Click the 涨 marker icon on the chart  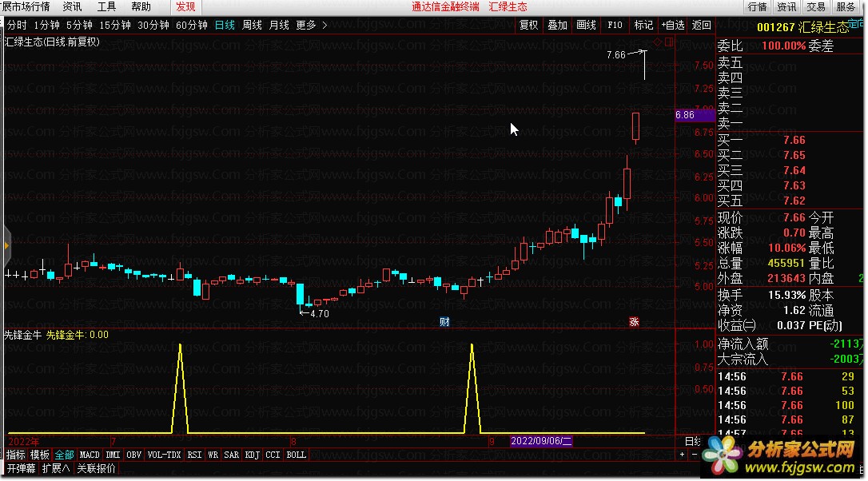pyautogui.click(x=634, y=321)
